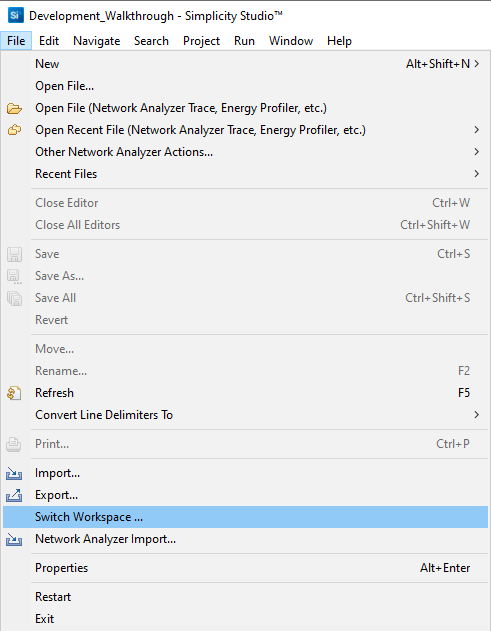The height and width of the screenshot is (631, 491).
Task: Select Close All Editors menu entry
Action: pyautogui.click(x=246, y=225)
